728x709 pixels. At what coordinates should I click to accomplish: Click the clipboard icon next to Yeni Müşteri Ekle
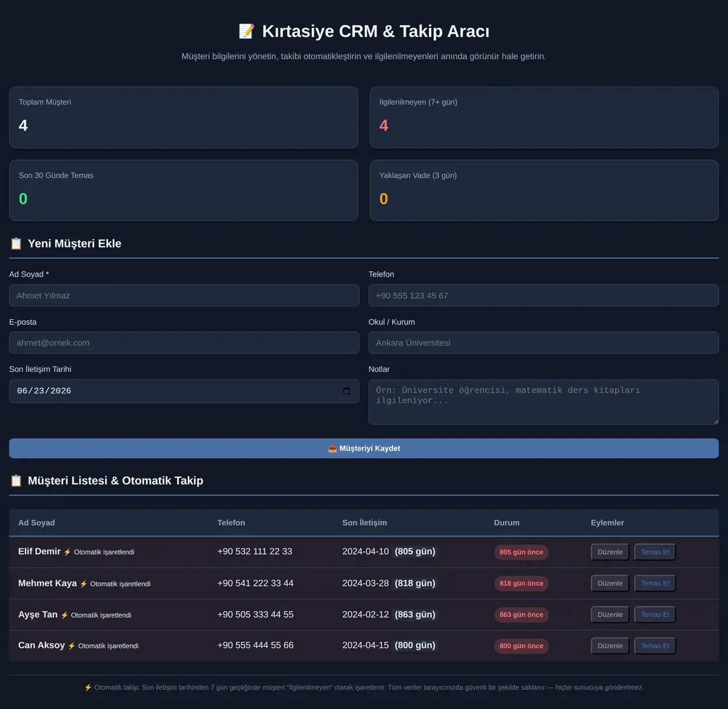(x=16, y=243)
